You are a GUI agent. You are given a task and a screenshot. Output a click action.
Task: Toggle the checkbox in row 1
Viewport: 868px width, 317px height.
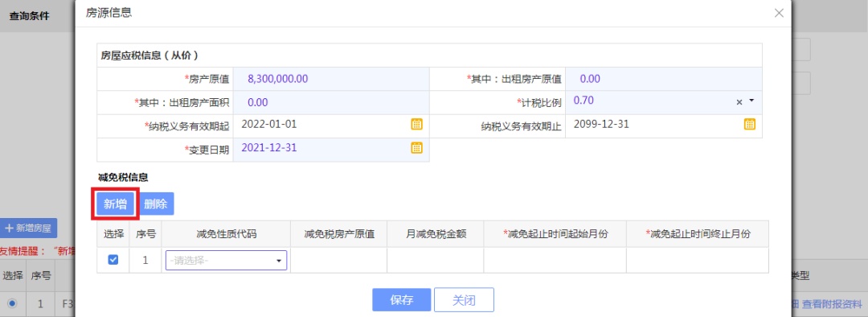tap(113, 259)
